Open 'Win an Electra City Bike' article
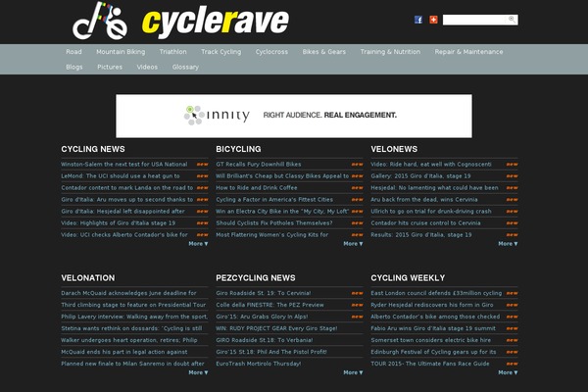This screenshot has width=588, height=392. point(282,212)
